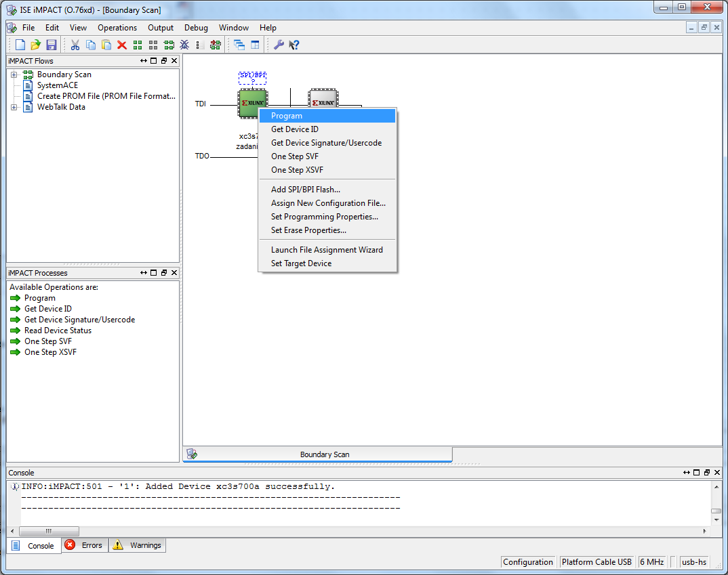Image resolution: width=728 pixels, height=575 pixels.
Task: Choose Program in the context menu
Action: [327, 116]
